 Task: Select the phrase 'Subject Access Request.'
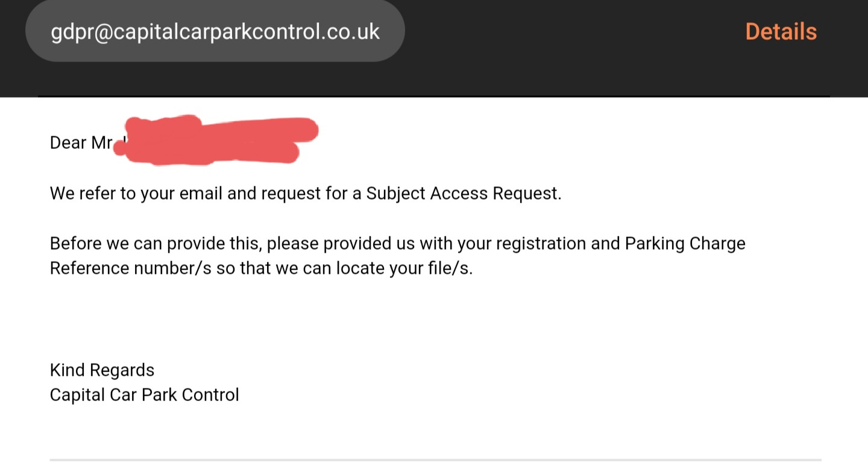[x=464, y=194]
